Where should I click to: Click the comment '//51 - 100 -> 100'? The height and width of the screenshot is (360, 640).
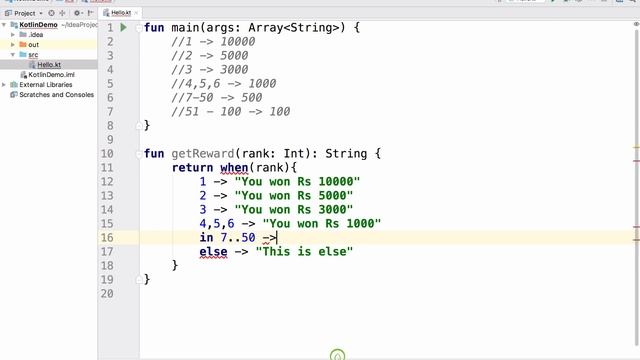point(231,111)
